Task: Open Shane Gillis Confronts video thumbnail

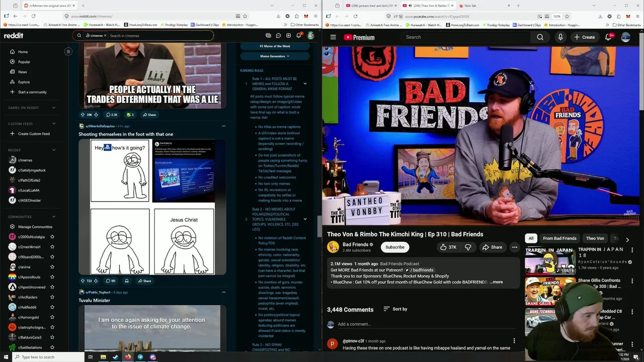Action: (x=550, y=291)
